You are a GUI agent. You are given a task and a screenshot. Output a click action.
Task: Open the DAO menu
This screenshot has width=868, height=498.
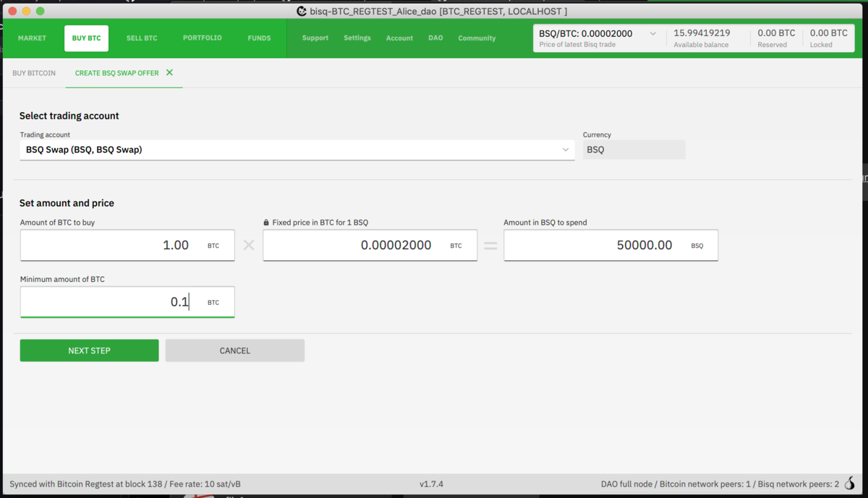tap(435, 38)
